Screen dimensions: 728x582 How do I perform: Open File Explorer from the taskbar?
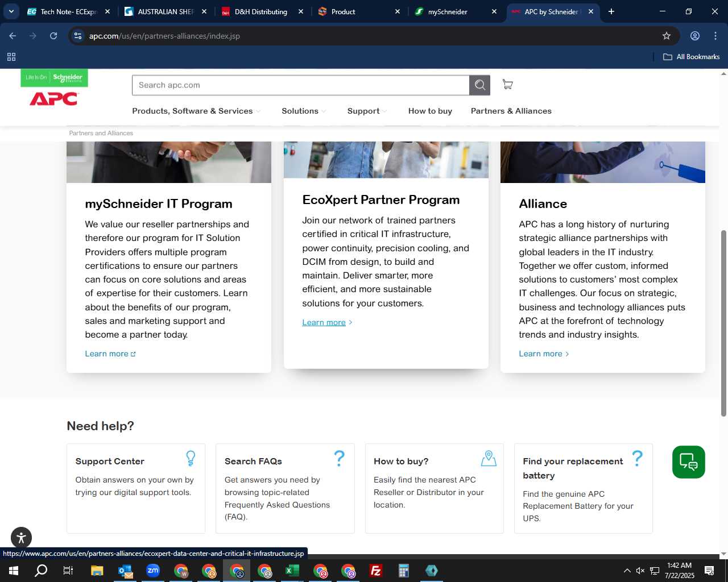pyautogui.click(x=97, y=571)
